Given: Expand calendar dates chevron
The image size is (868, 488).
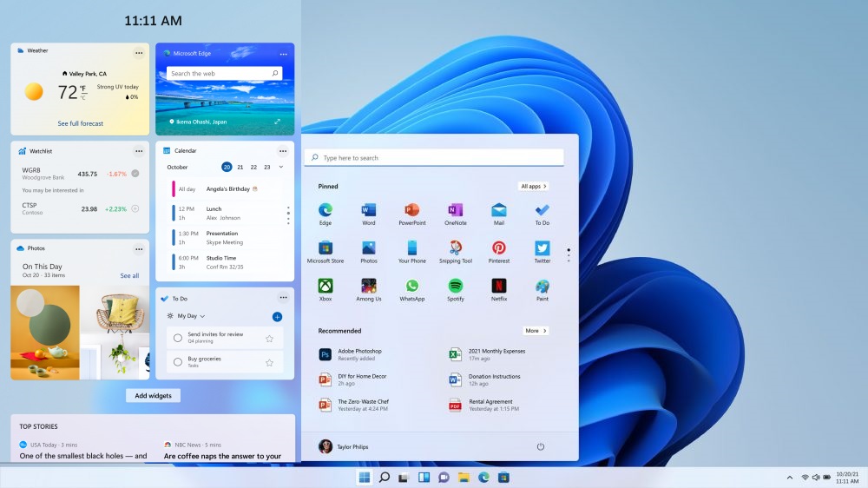Looking at the screenshot, I should pyautogui.click(x=281, y=167).
